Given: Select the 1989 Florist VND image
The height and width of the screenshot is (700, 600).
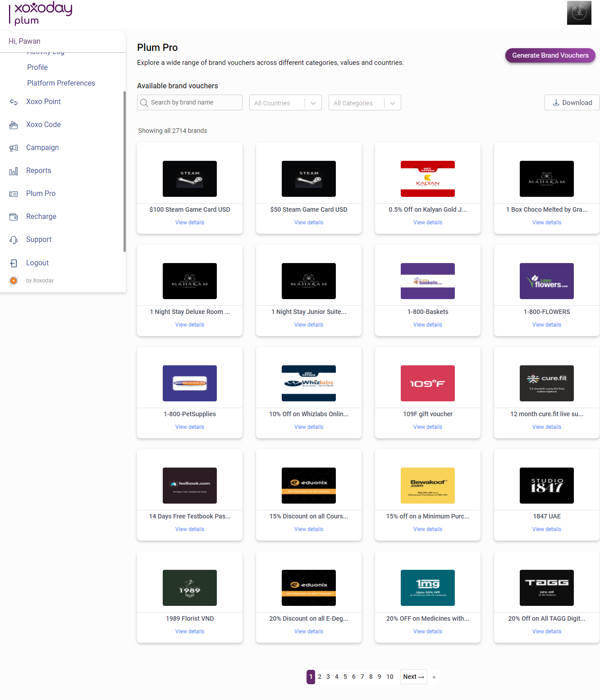Looking at the screenshot, I should point(190,588).
